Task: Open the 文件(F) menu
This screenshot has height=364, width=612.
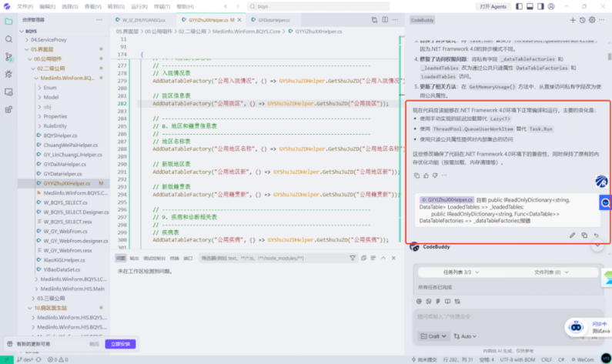Action: (25, 7)
